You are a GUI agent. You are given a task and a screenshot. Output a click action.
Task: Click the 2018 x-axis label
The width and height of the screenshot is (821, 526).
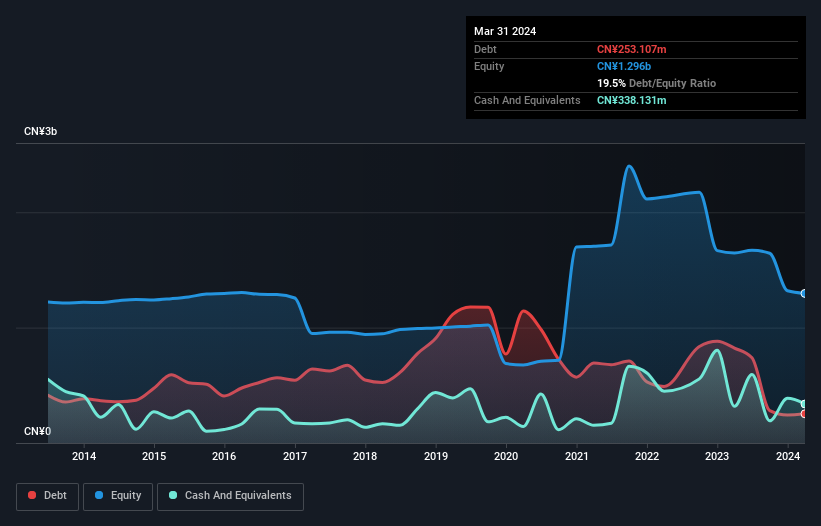pyautogui.click(x=365, y=456)
